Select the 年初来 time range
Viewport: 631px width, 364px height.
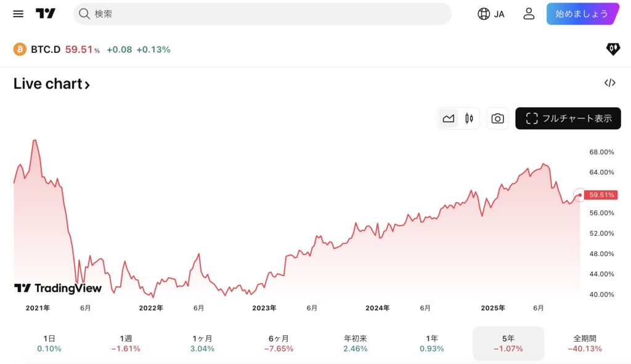(x=356, y=343)
